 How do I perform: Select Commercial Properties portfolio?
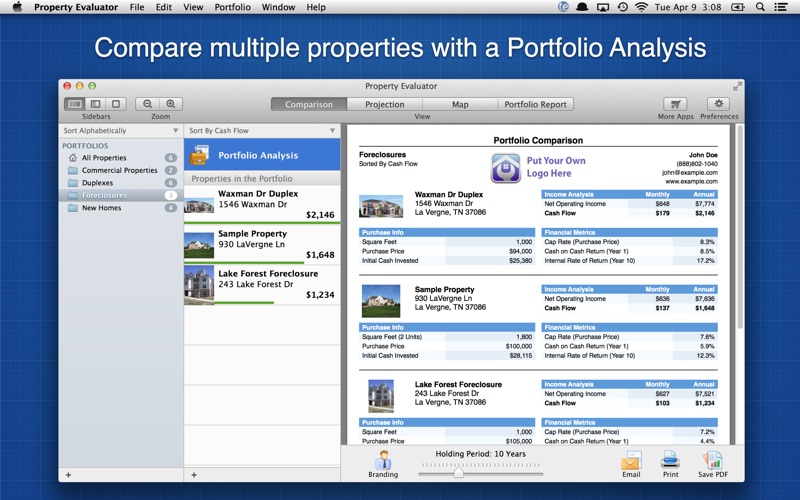coord(121,170)
